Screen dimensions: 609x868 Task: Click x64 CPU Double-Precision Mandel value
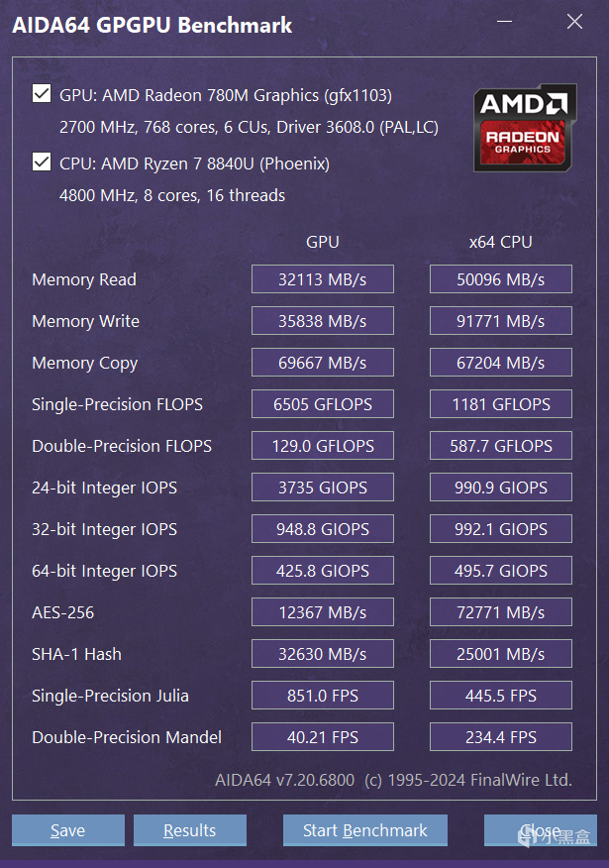500,737
